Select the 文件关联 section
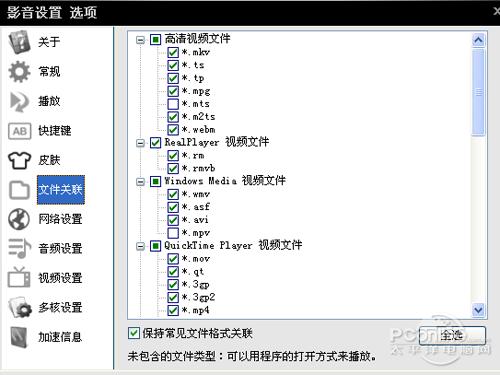The image size is (500, 375). (x=61, y=190)
